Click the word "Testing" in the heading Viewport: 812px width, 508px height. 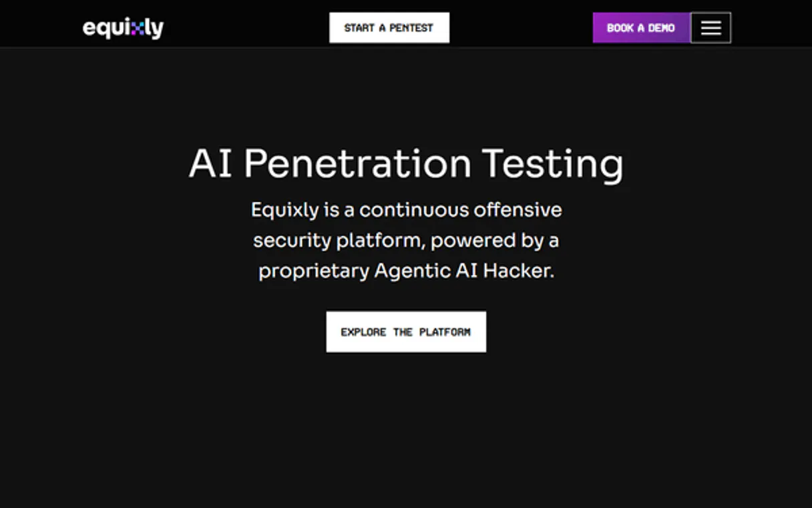[x=552, y=164]
